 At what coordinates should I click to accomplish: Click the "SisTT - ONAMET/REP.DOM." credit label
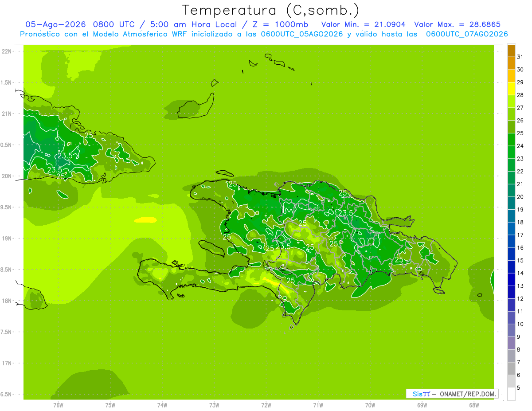click(x=452, y=394)
